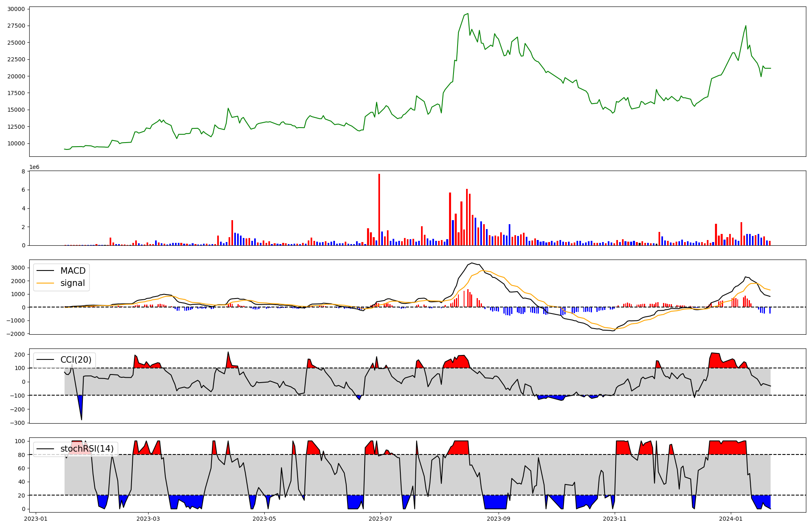The image size is (812, 528).
Task: Click the 2023-09 x-axis date label
Action: 499,519
